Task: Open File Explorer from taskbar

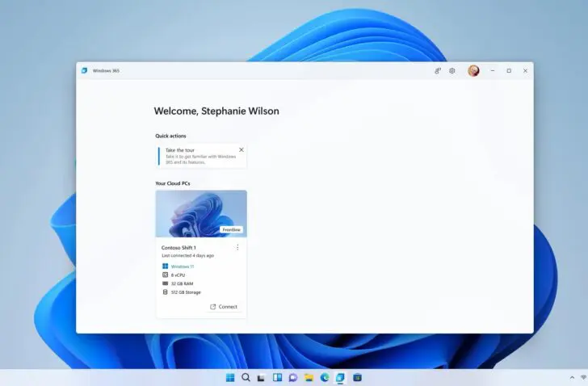Action: pyautogui.click(x=309, y=377)
